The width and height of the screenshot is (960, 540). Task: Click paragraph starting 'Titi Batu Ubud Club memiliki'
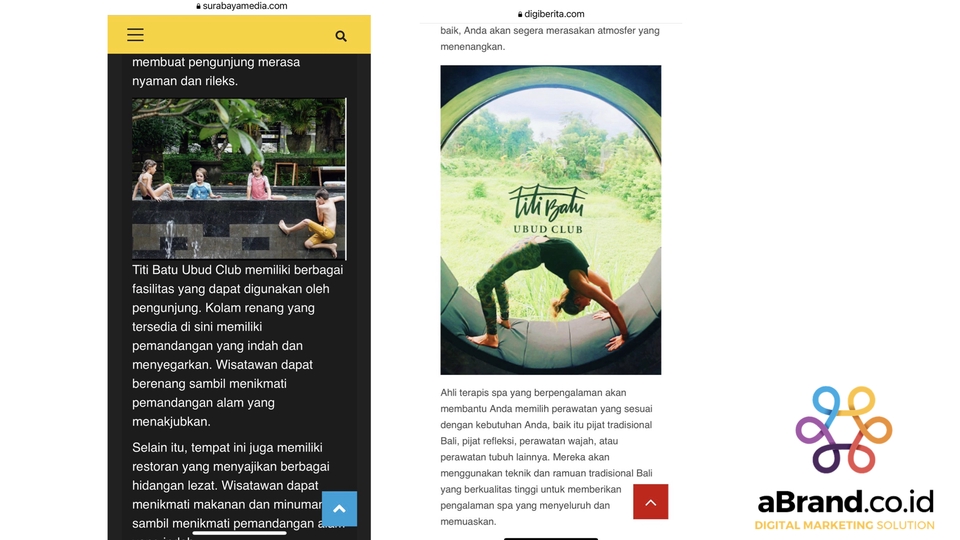point(238,345)
